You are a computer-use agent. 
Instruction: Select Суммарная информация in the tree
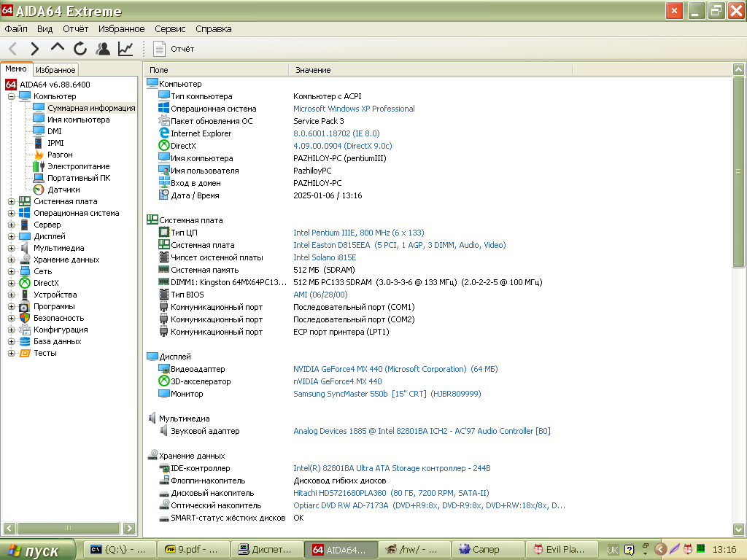(91, 108)
